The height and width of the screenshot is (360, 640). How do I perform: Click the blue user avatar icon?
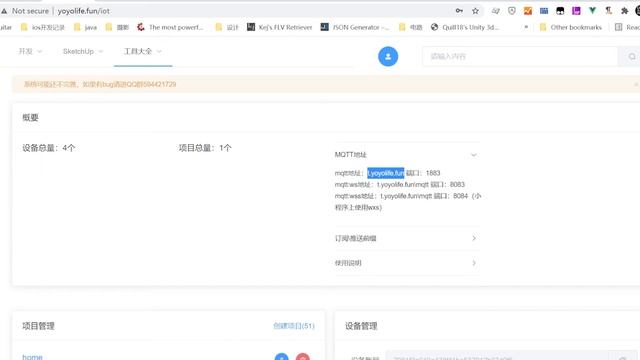(388, 56)
